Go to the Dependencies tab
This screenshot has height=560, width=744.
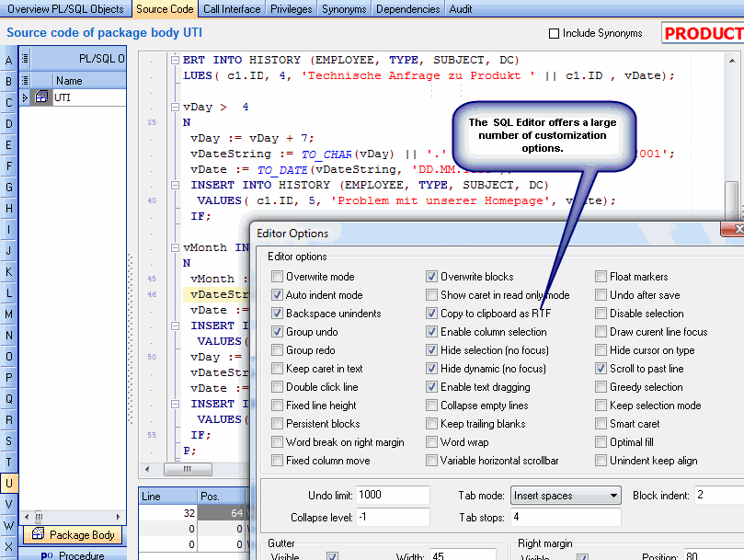[x=408, y=9]
